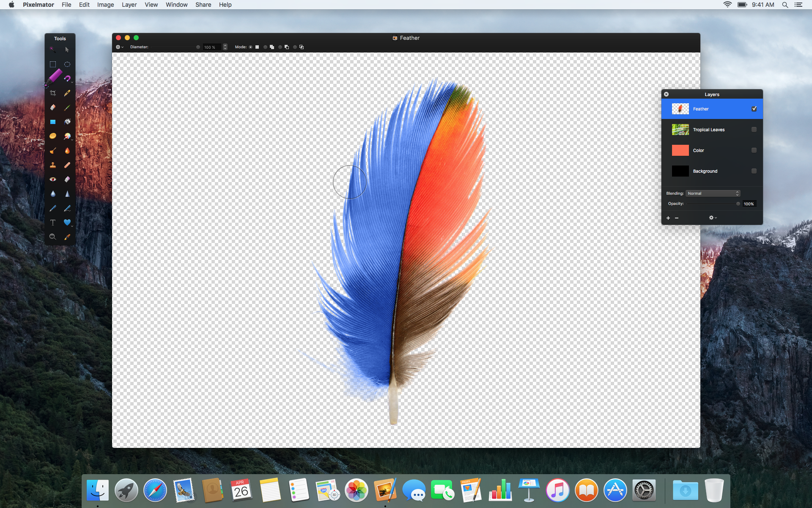Drag the Opacity slider to adjust
Viewport: 812px width, 508px height.
[x=738, y=204]
